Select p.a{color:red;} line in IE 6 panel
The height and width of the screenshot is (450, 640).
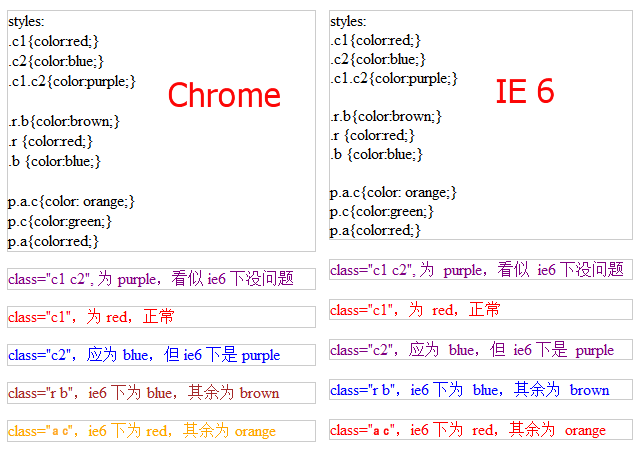(375, 231)
